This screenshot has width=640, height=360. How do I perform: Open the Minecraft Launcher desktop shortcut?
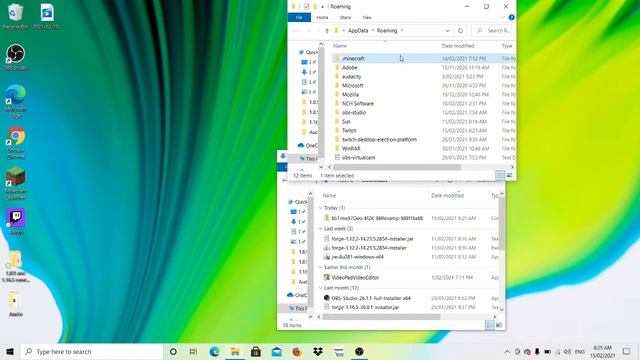pyautogui.click(x=16, y=184)
